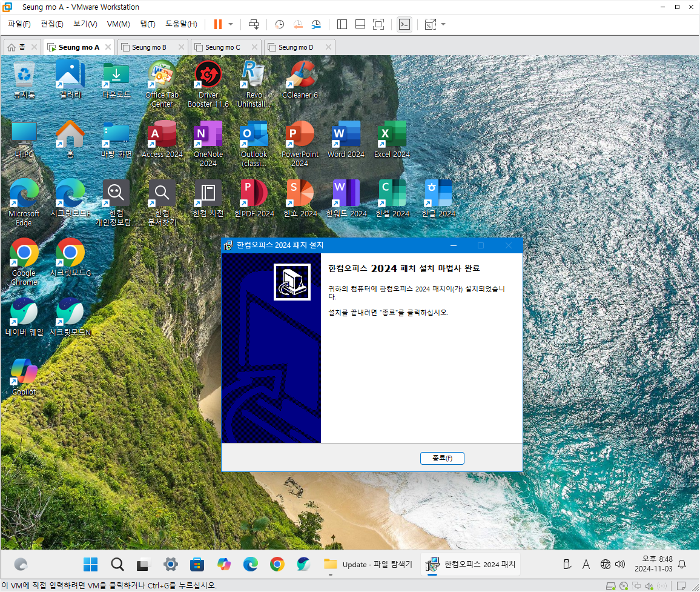Select the PowerPoint 2024 desktop icon

pyautogui.click(x=300, y=144)
